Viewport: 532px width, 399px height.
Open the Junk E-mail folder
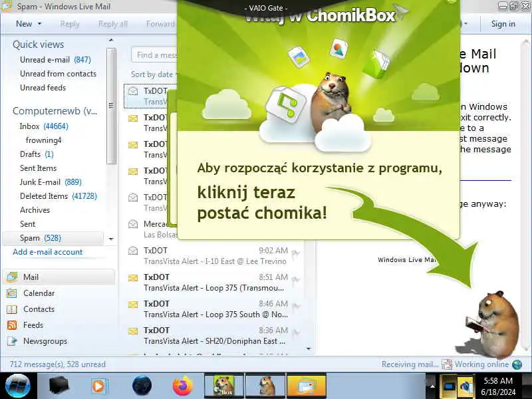click(x=51, y=182)
